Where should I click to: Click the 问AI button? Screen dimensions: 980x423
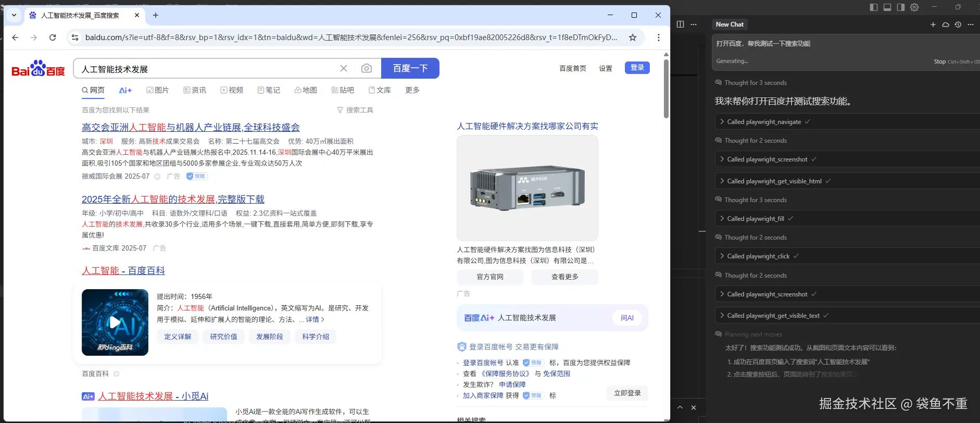pos(627,318)
